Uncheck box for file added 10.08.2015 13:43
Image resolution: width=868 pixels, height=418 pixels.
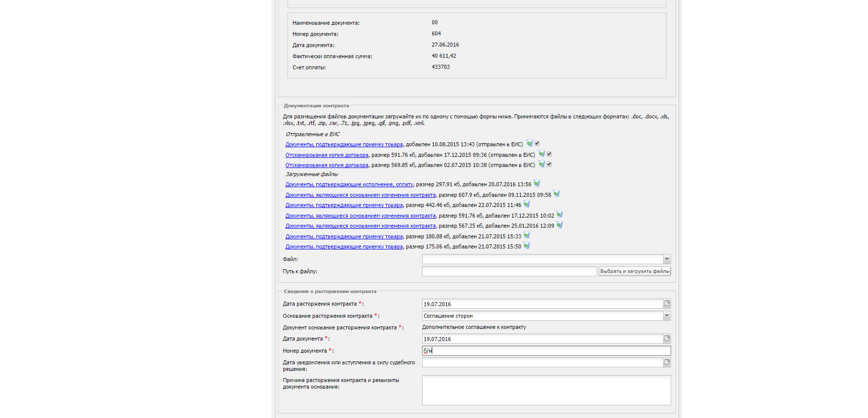537,143
